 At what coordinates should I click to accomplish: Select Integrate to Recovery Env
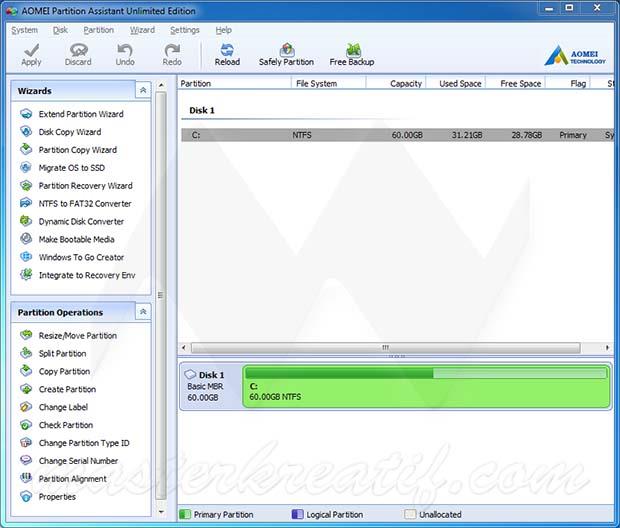(87, 275)
